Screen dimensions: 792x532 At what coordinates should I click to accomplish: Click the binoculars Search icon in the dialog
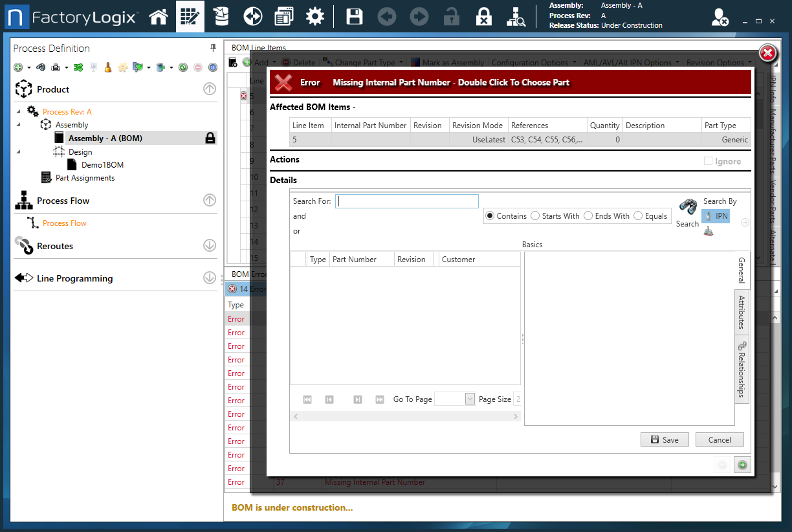tap(687, 205)
